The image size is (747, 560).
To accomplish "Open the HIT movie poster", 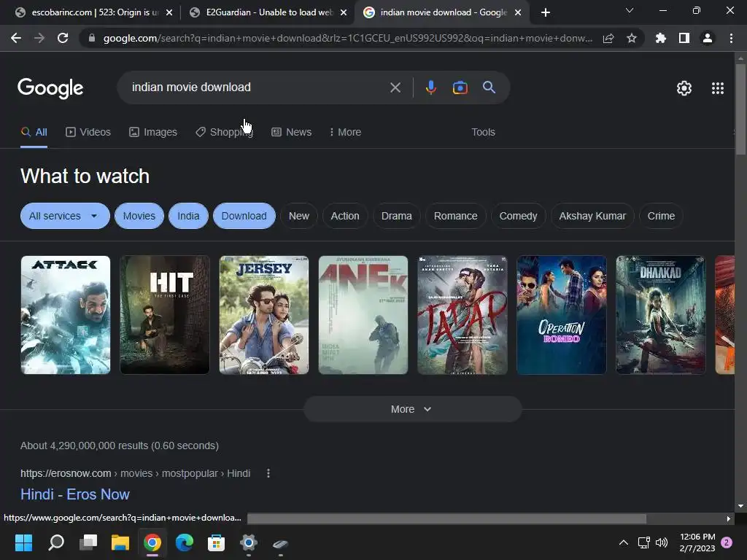I will [164, 315].
